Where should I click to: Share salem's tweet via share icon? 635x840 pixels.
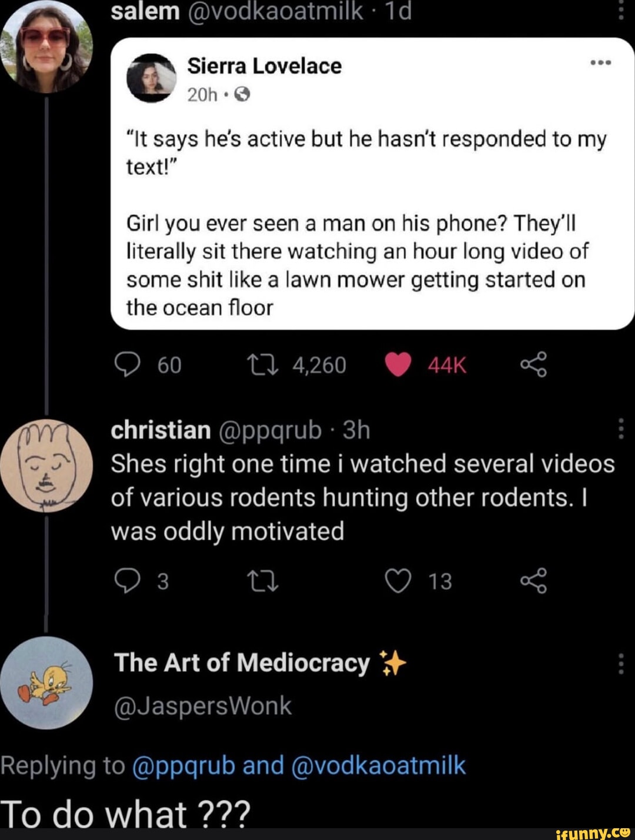click(533, 365)
